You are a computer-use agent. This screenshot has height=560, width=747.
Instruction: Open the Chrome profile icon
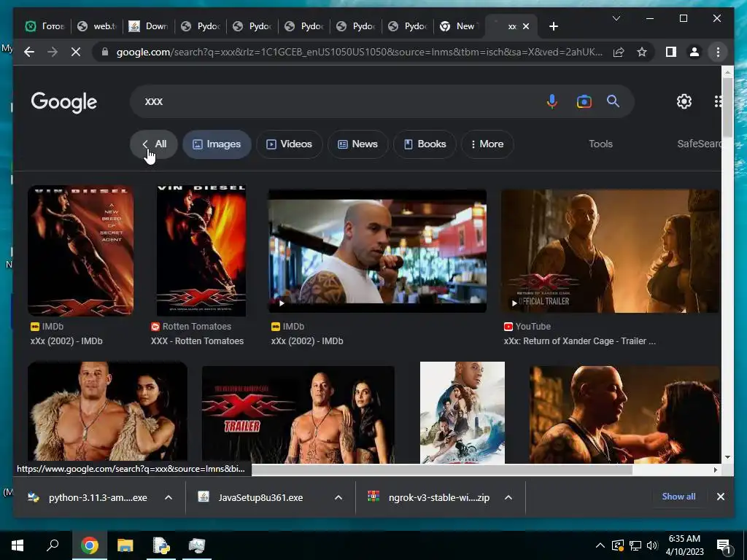point(694,52)
